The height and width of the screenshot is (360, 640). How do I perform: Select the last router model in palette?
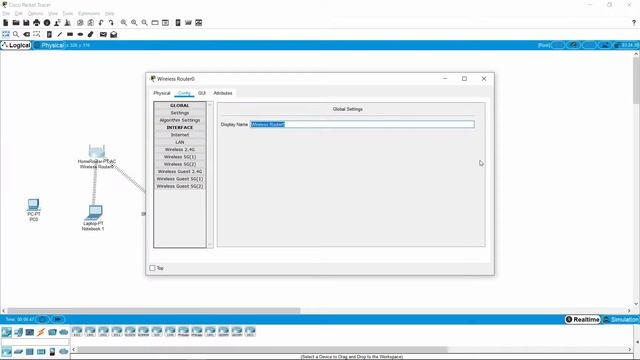click(x=250, y=332)
